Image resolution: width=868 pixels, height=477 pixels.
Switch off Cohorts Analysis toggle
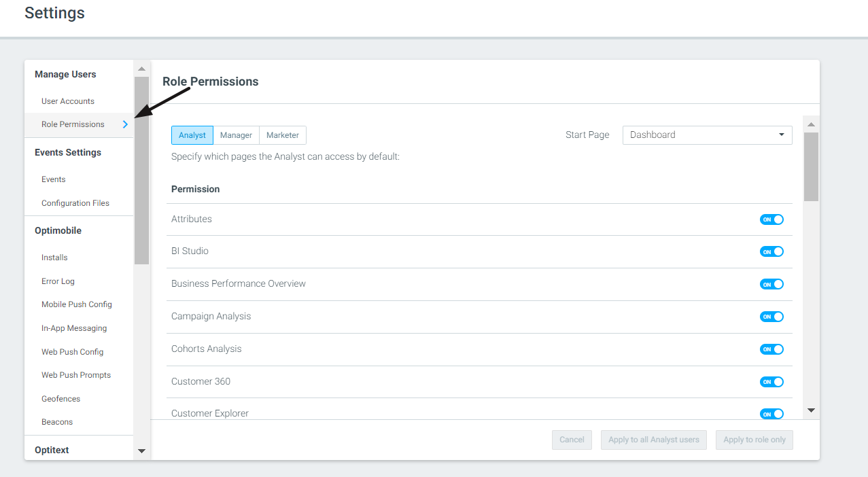click(771, 349)
